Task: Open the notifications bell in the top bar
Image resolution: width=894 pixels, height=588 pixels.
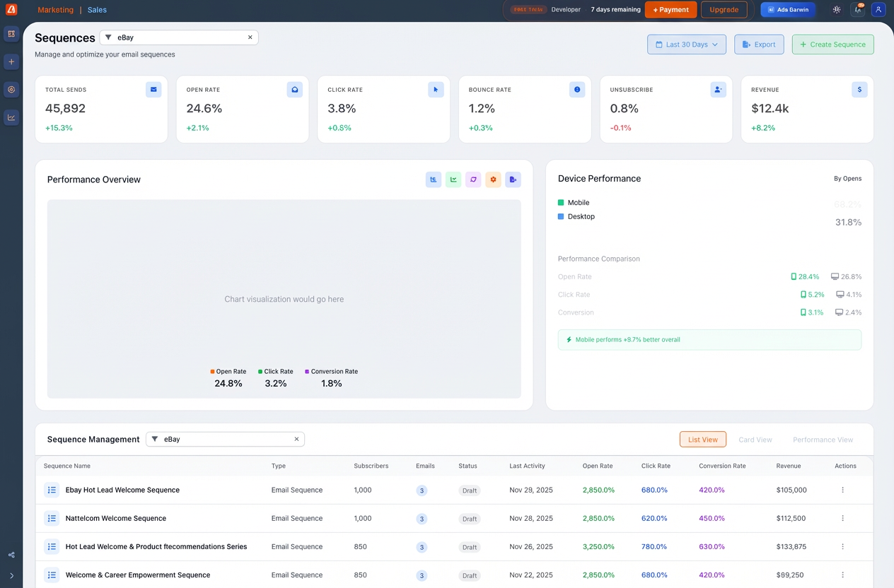Action: click(x=858, y=10)
